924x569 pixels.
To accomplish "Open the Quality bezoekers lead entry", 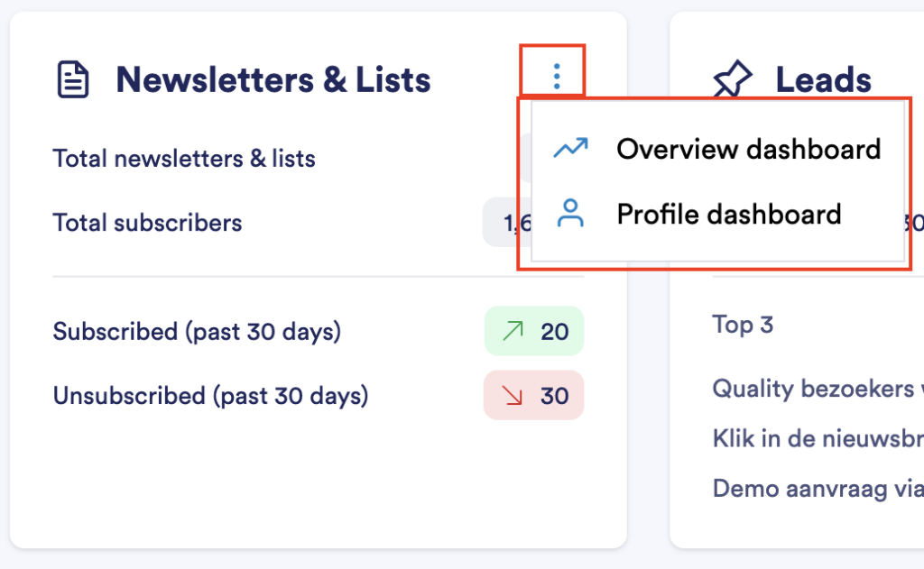I will click(x=817, y=389).
